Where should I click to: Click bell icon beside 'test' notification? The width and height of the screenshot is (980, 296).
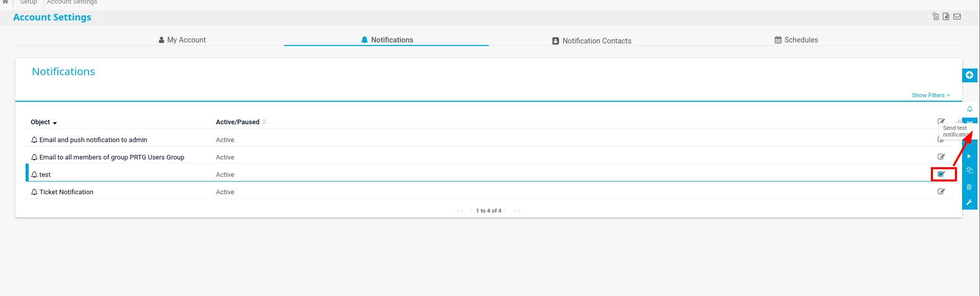34,175
